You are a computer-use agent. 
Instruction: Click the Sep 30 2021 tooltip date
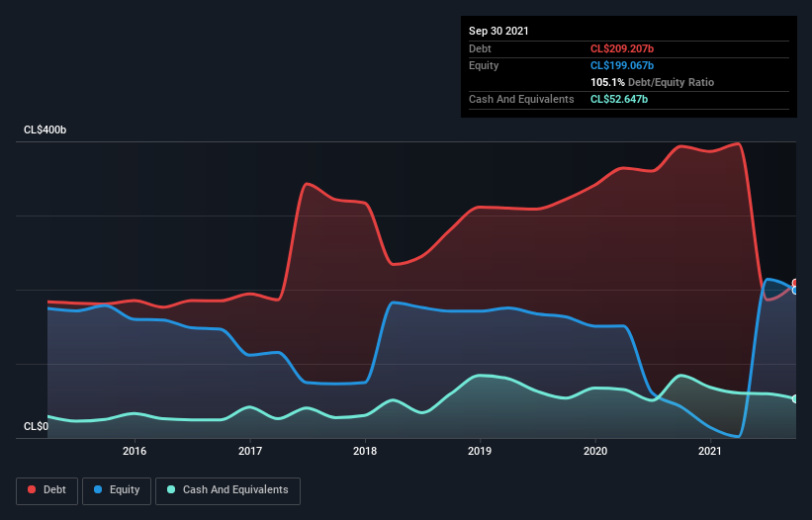point(498,31)
